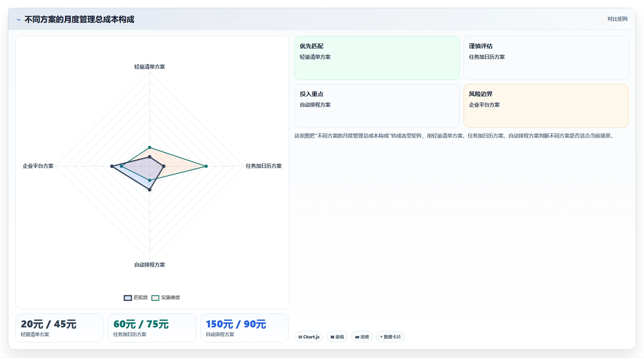Select the 任务加日历方案 radar axis label
This screenshot has width=644, height=358.
(x=264, y=166)
